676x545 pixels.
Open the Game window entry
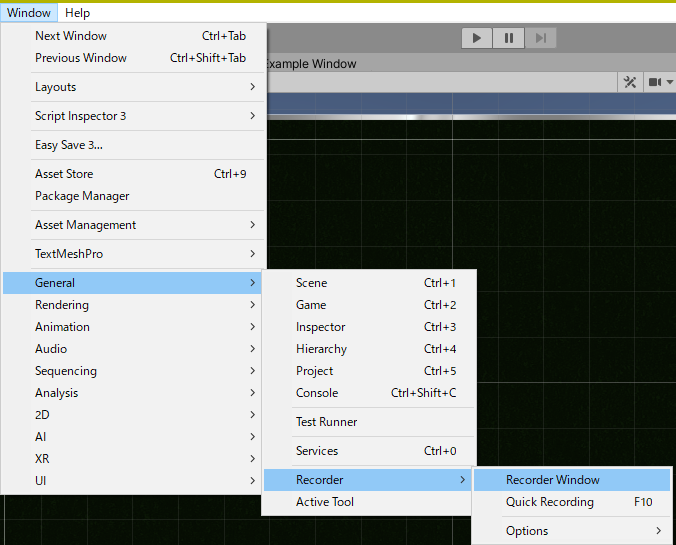click(369, 305)
